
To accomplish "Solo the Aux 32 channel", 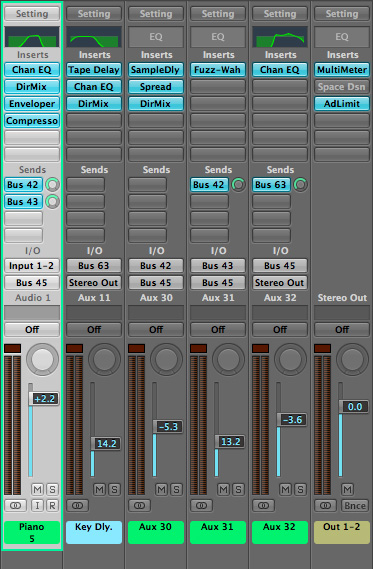I will coord(300,490).
